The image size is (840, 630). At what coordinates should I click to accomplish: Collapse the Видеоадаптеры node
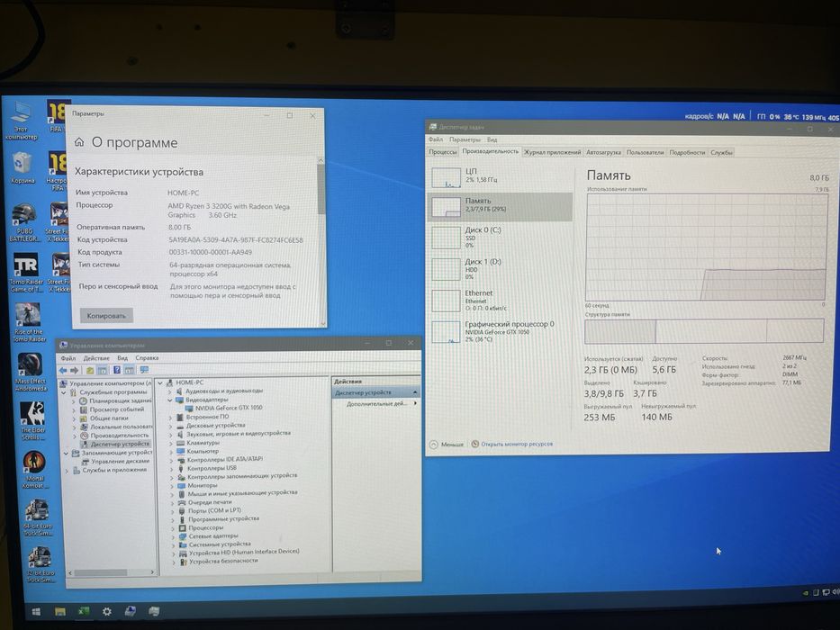170,400
